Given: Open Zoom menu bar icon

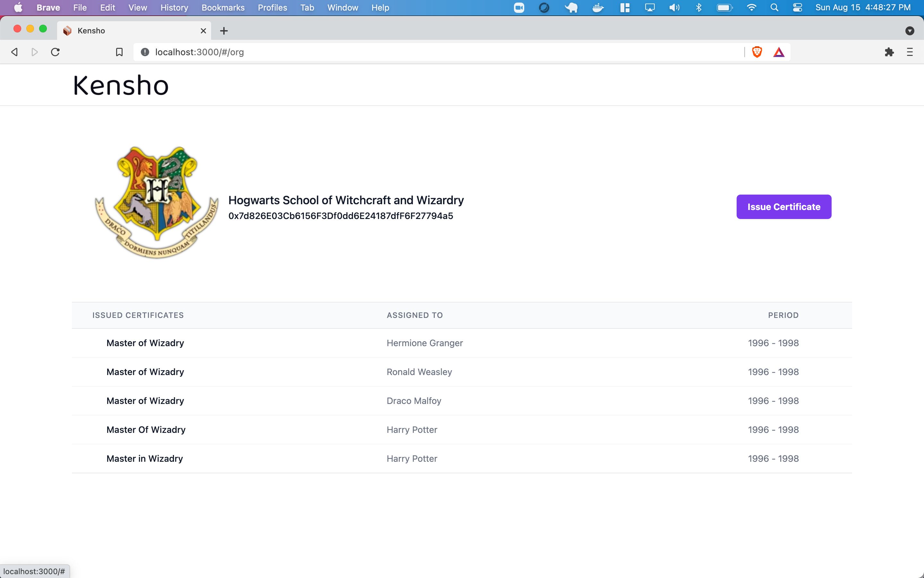Looking at the screenshot, I should tap(519, 8).
